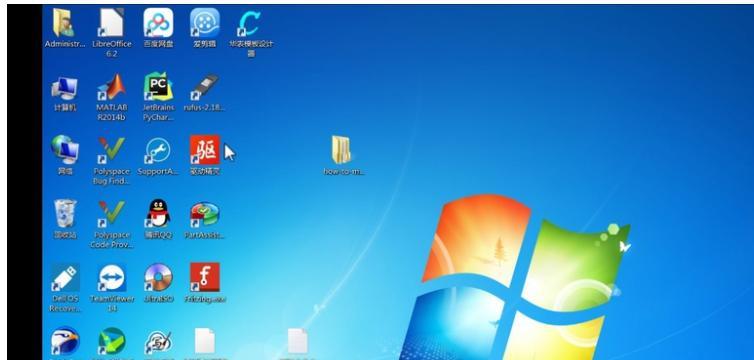754x360 pixels.
Task: Open the Administrator user folder icon
Action: coord(64,23)
